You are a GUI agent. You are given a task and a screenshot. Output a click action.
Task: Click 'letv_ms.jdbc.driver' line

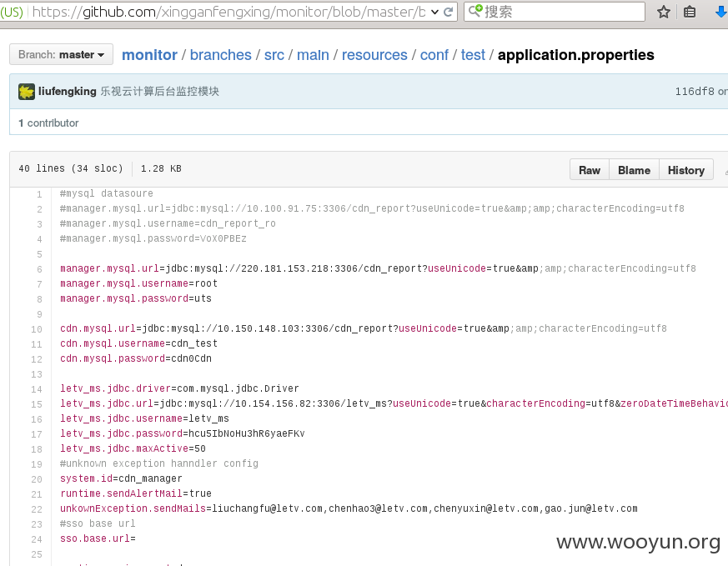(x=179, y=388)
